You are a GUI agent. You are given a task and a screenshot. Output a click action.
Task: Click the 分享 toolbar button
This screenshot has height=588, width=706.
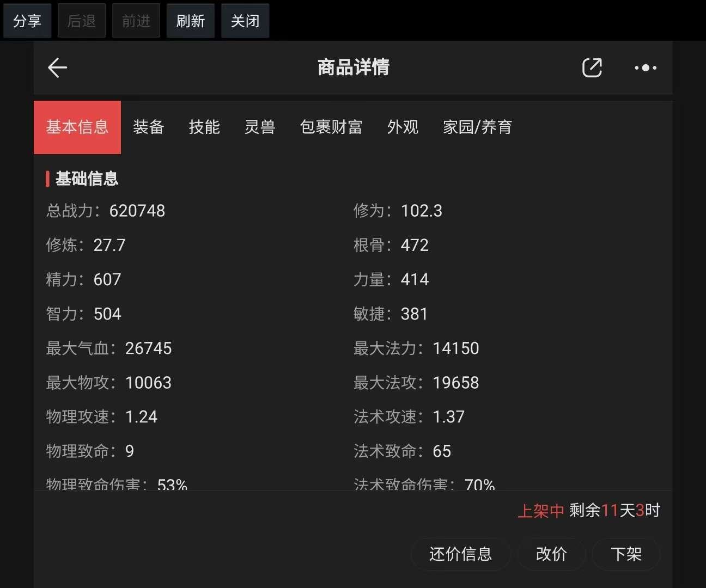pyautogui.click(x=27, y=20)
